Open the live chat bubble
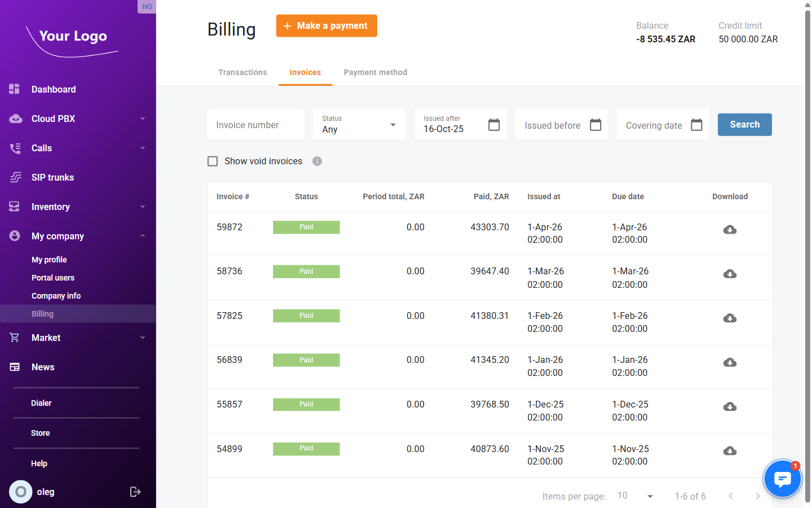Image resolution: width=812 pixels, height=508 pixels. (x=782, y=478)
